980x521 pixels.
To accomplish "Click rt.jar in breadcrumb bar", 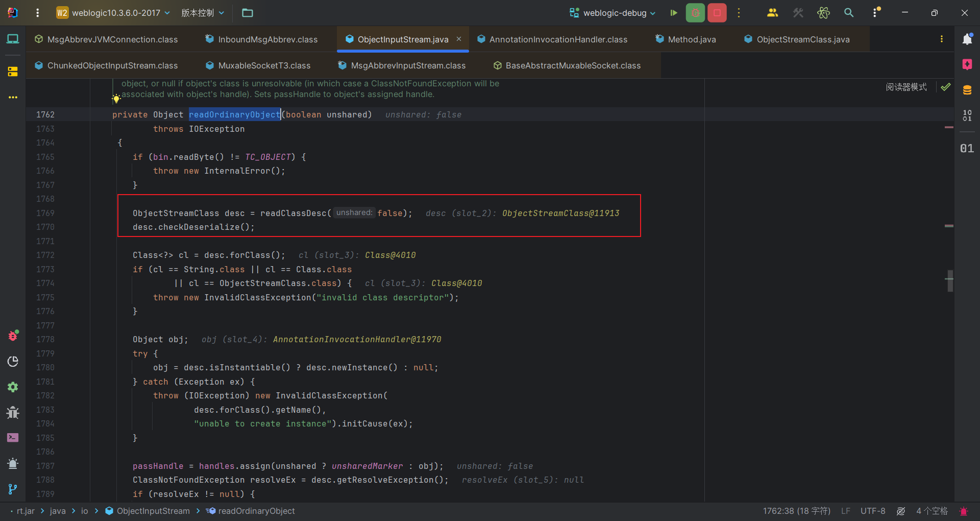I will coord(26,511).
